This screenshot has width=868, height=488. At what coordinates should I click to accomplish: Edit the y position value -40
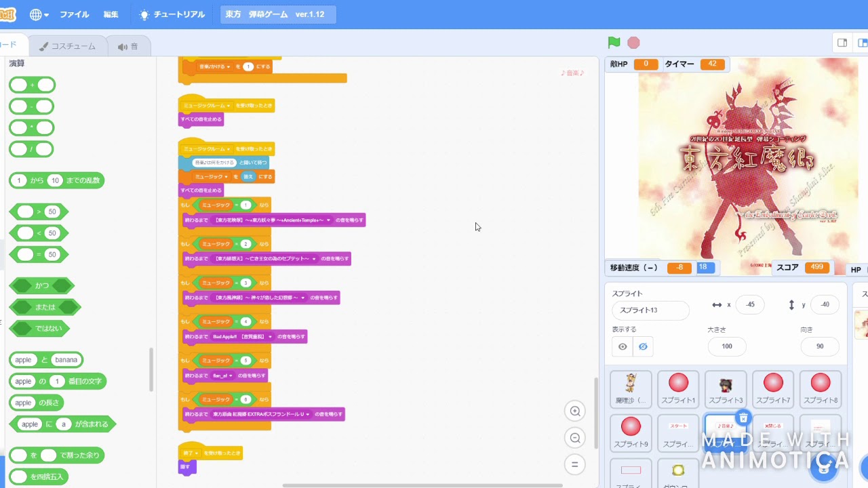coord(825,304)
